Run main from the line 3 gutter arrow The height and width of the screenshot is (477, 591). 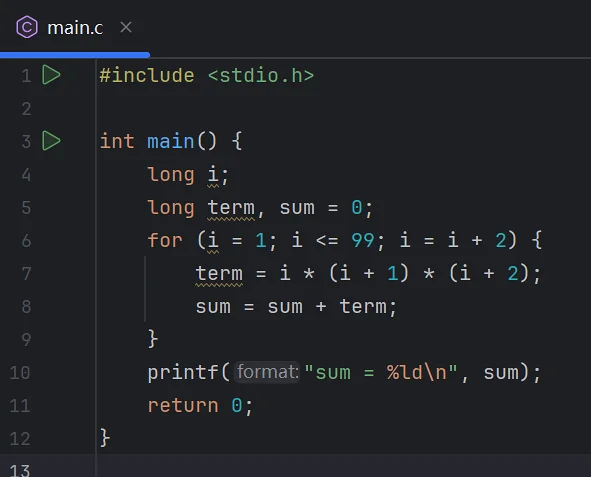[51, 141]
